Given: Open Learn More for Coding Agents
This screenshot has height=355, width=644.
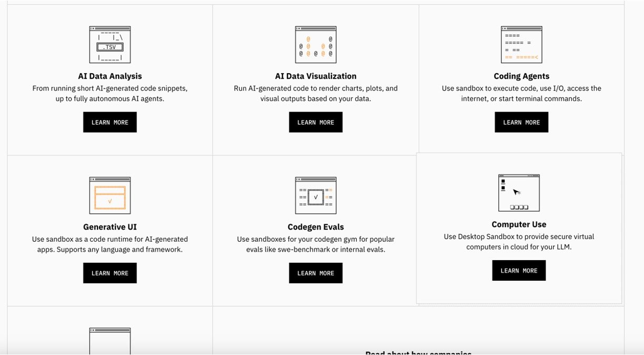Looking at the screenshot, I should pos(521,122).
